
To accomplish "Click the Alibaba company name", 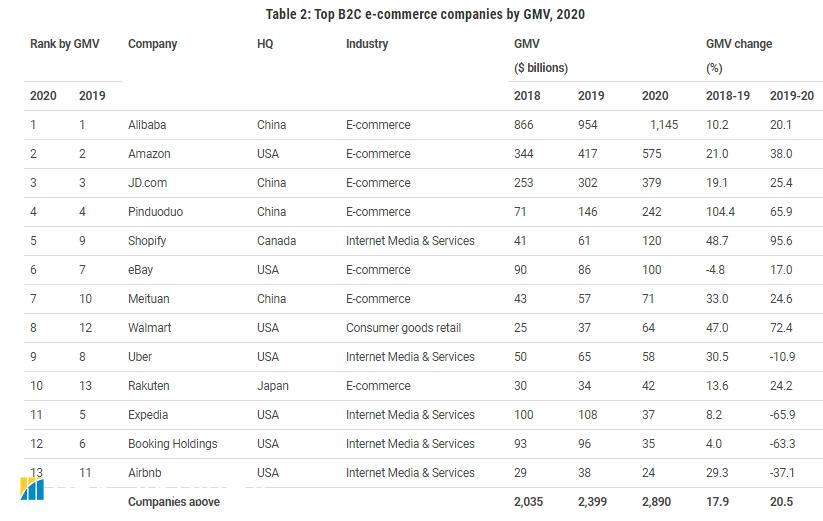I will coord(147,125).
